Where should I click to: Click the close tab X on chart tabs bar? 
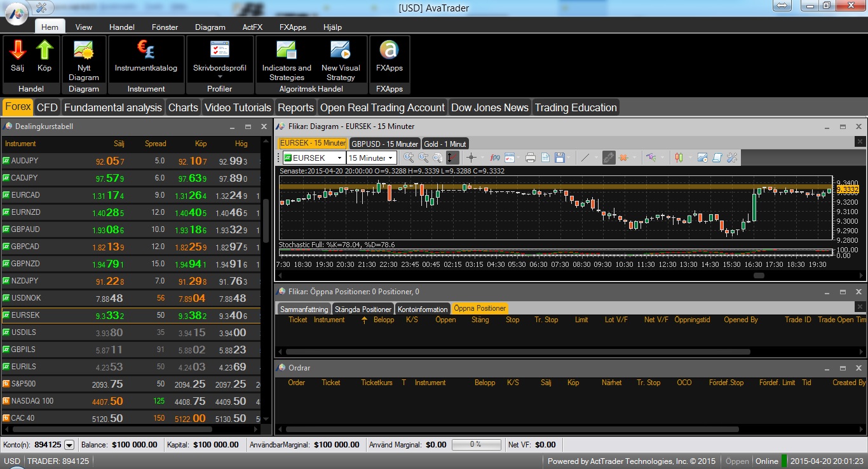point(860,142)
